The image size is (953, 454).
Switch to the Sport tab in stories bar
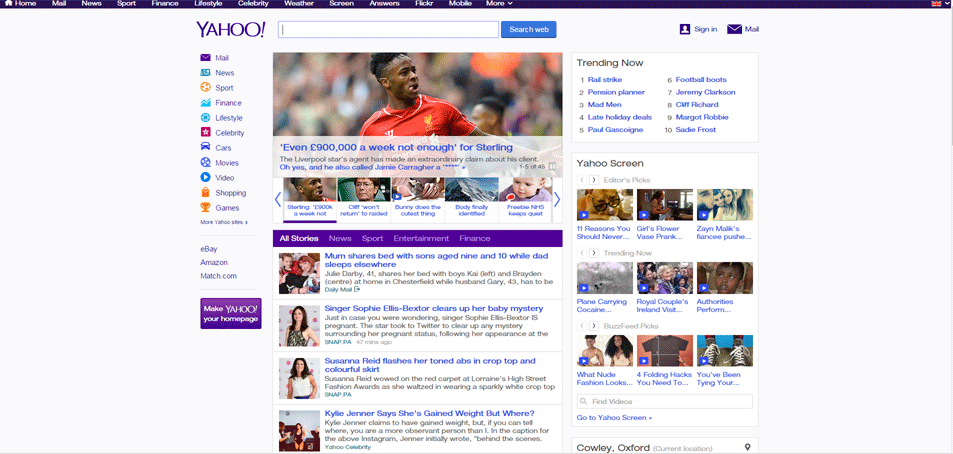[x=373, y=238]
